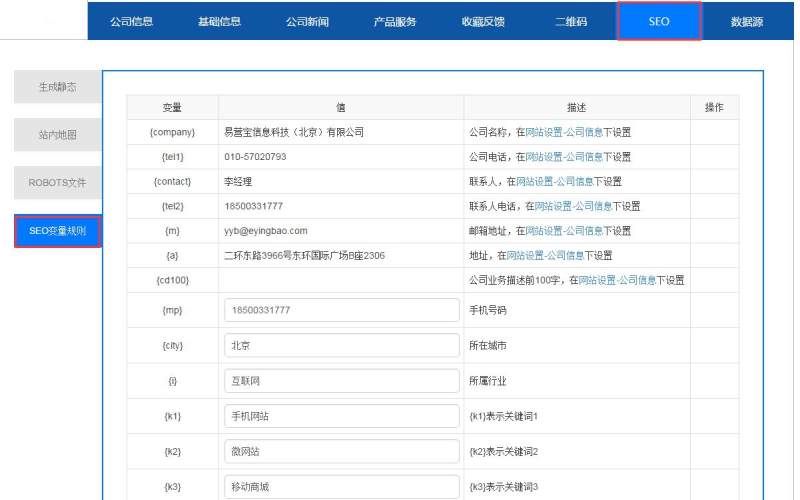
Task: Click the {mp} mobile number input field
Action: coord(341,310)
